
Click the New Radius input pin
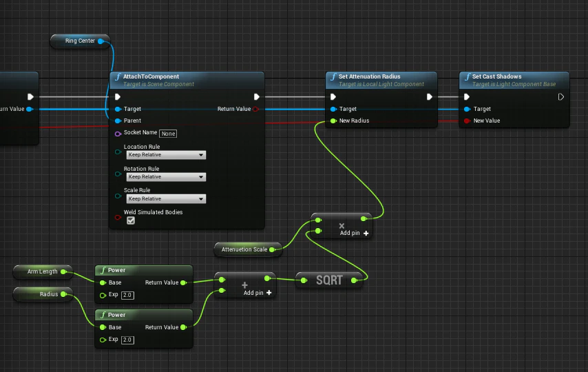pos(333,121)
